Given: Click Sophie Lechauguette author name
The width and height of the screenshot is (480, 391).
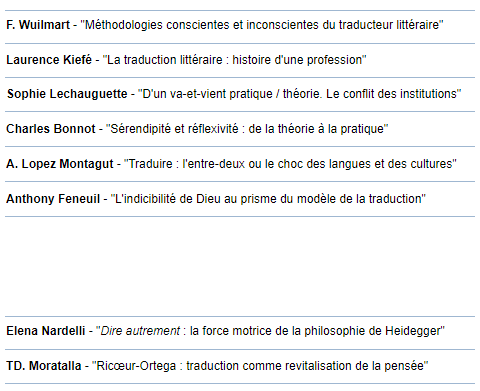Looking at the screenshot, I should click(x=67, y=94).
